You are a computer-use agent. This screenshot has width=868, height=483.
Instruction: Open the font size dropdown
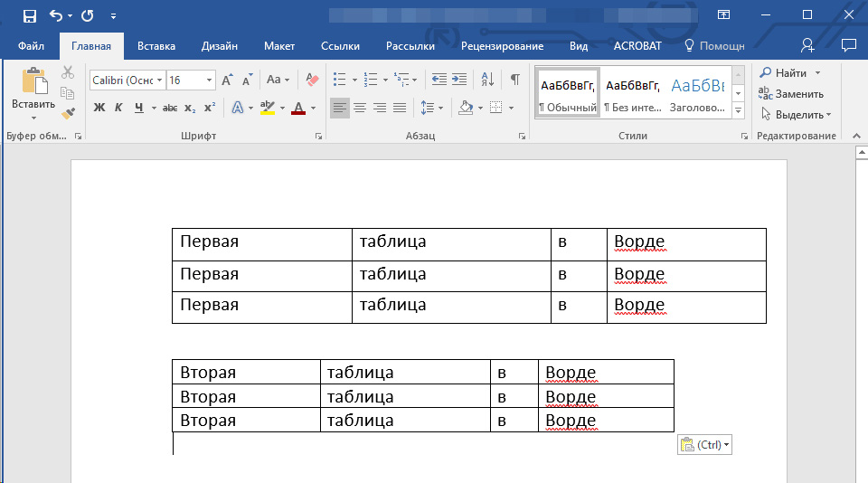[209, 80]
